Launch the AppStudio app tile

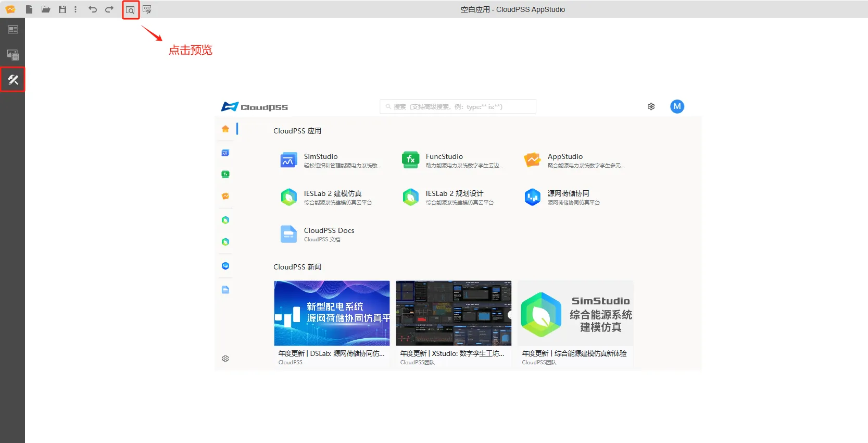[x=575, y=160]
